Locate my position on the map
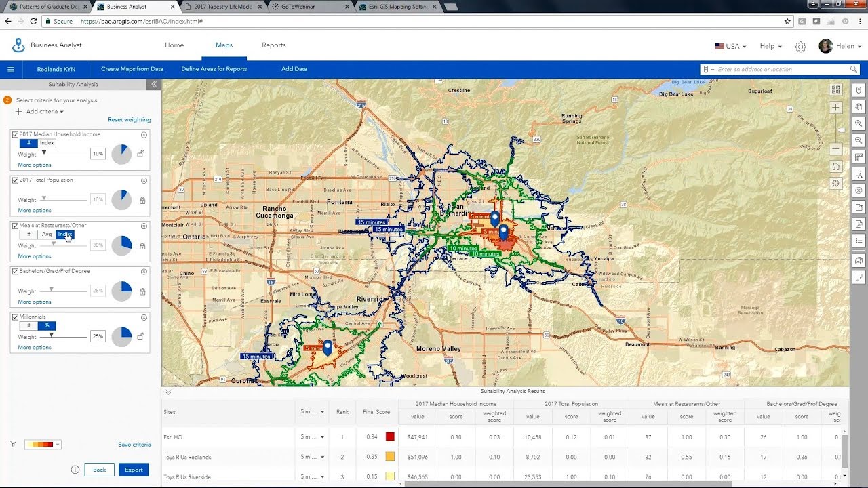 click(835, 183)
